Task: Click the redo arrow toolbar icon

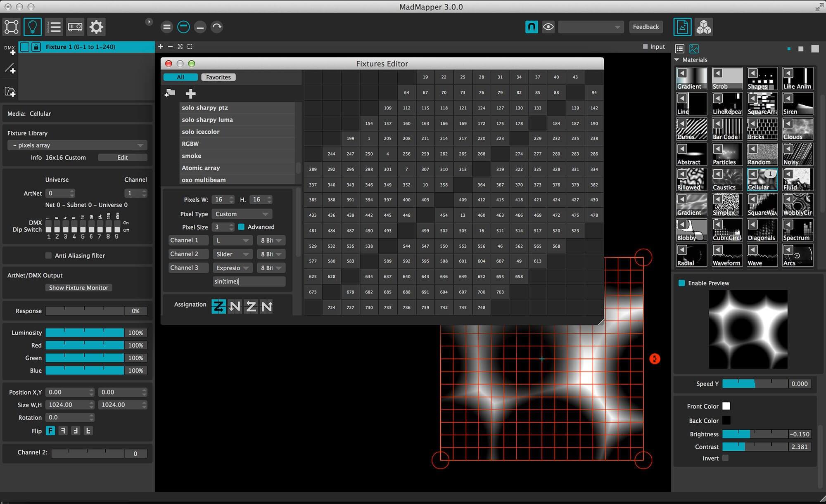Action: [217, 27]
